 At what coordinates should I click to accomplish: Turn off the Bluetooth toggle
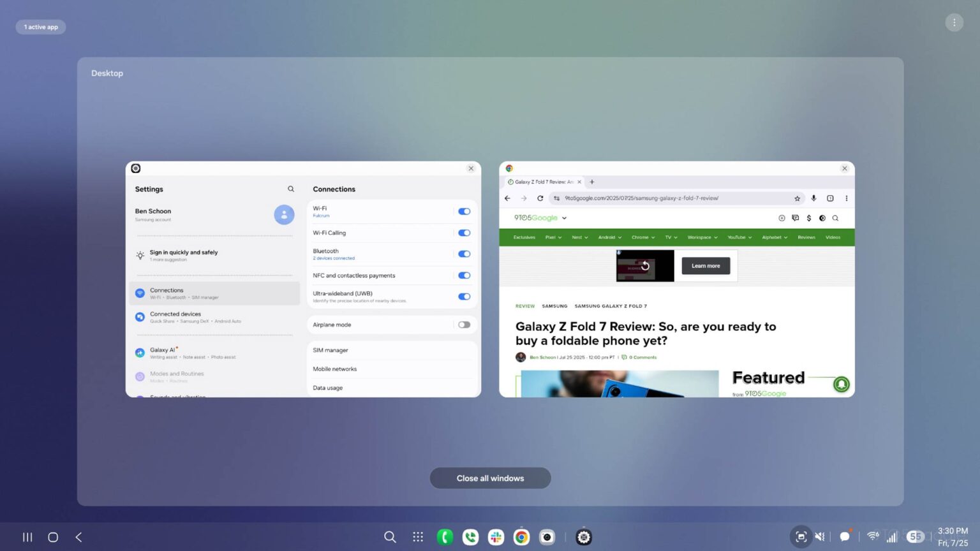(464, 254)
